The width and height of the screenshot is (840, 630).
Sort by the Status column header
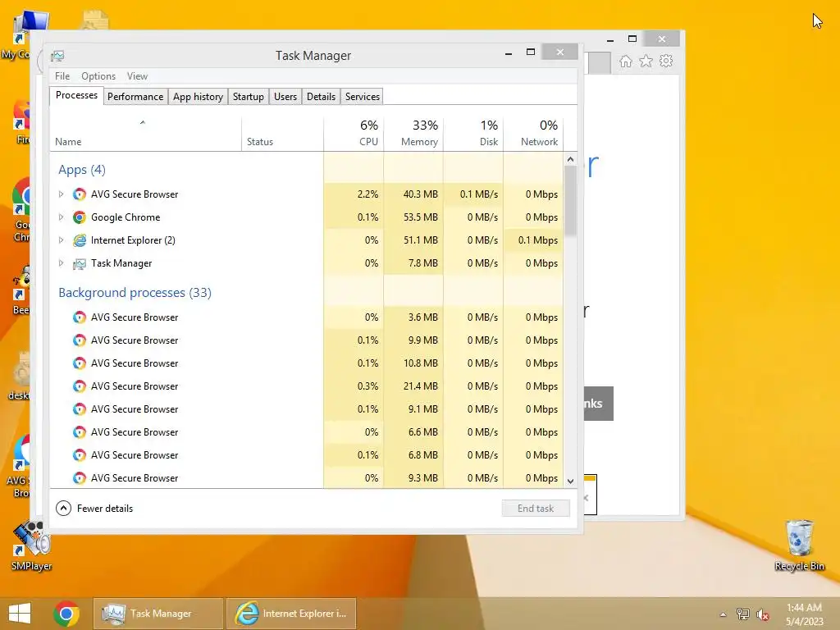(282, 134)
